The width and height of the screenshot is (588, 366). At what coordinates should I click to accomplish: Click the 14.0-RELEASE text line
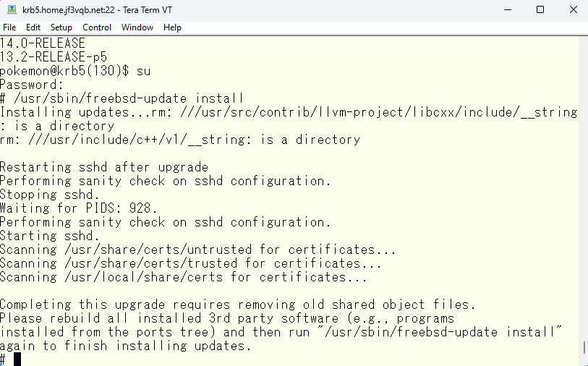coord(43,43)
